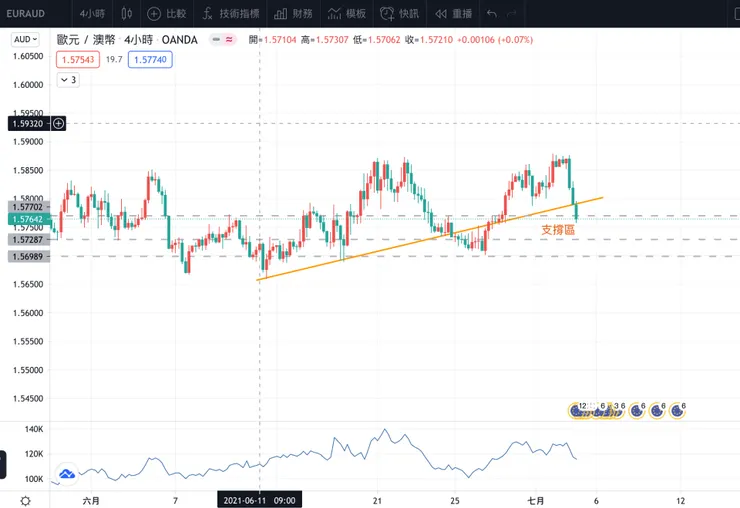Click the blue buy price 1.57740
The image size is (740, 508).
pos(150,59)
